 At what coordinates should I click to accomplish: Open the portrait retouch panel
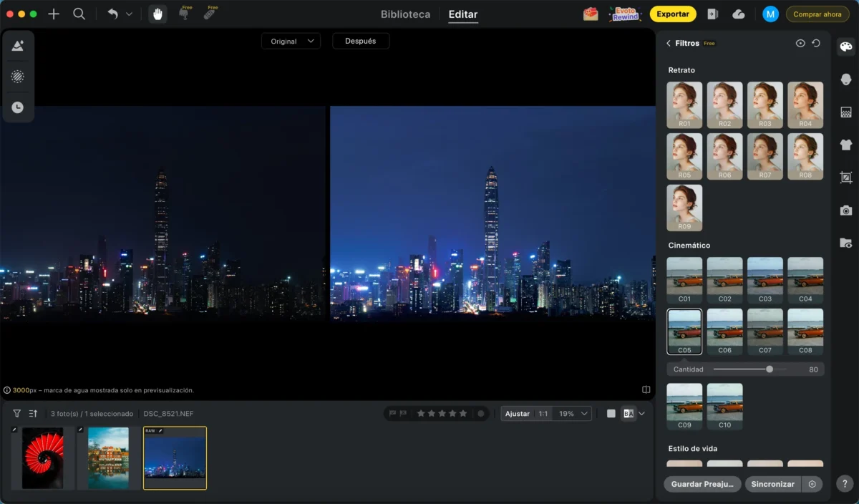click(845, 79)
